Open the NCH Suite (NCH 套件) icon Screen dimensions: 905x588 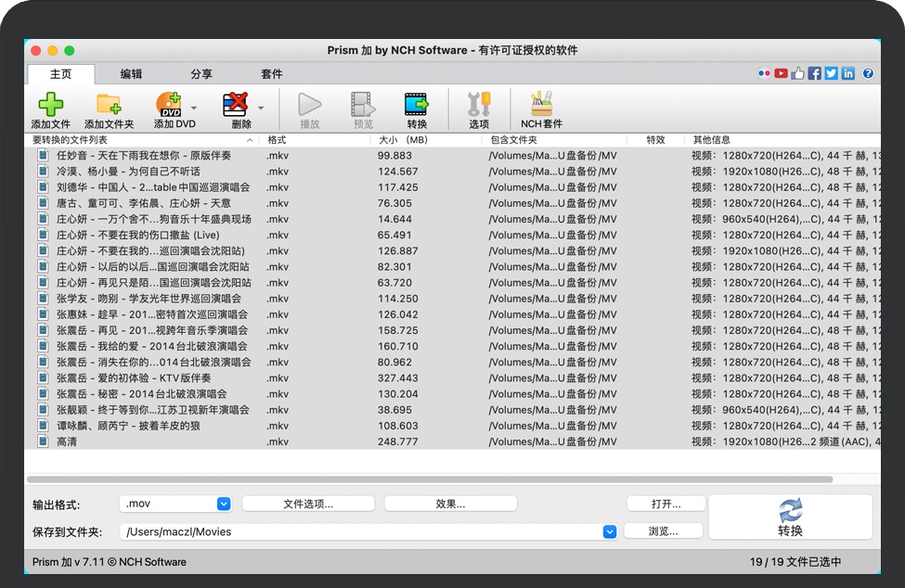541,105
